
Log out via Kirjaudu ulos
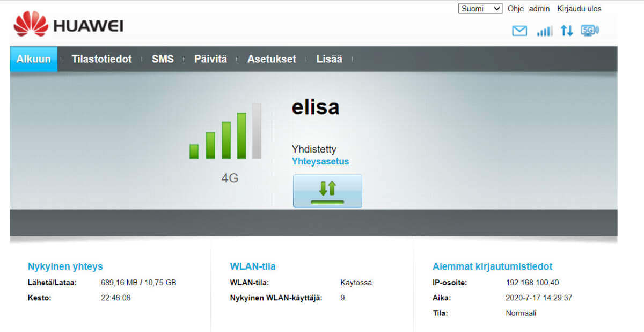579,9
